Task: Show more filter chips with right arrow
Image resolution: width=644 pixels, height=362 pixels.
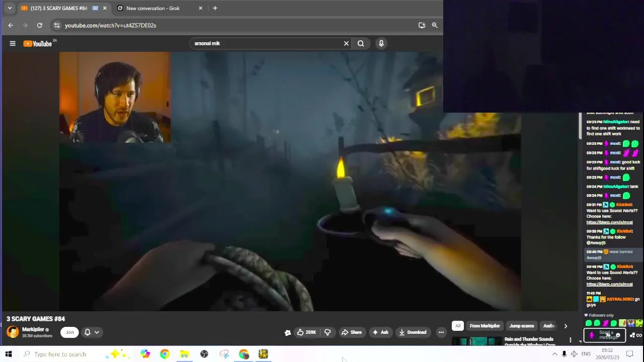Action: (x=566, y=326)
